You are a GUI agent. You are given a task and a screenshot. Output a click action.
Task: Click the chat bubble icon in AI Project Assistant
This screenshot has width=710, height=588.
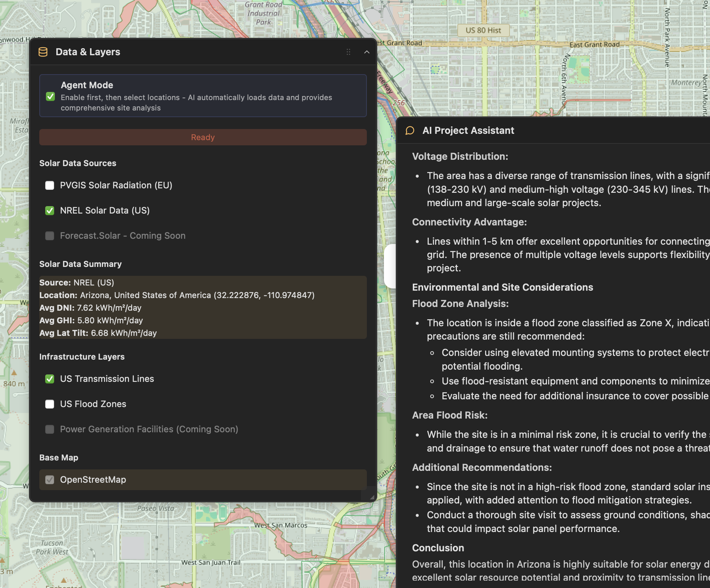coord(410,131)
